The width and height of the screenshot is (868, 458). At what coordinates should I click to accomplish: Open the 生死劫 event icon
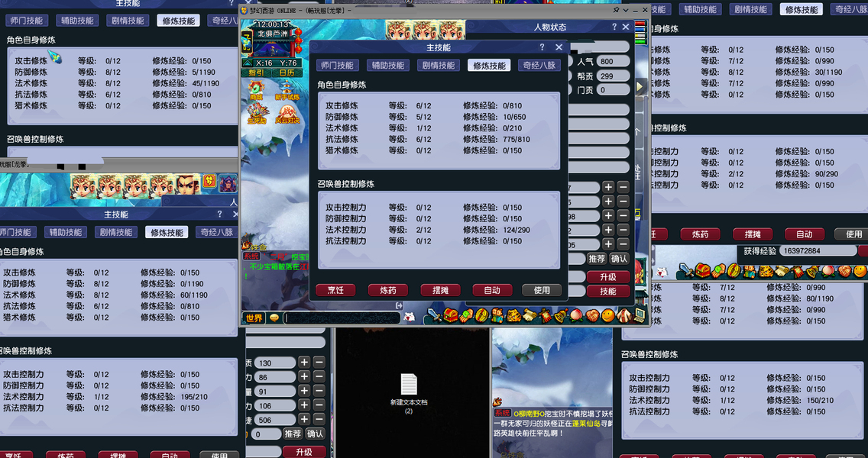click(x=258, y=114)
